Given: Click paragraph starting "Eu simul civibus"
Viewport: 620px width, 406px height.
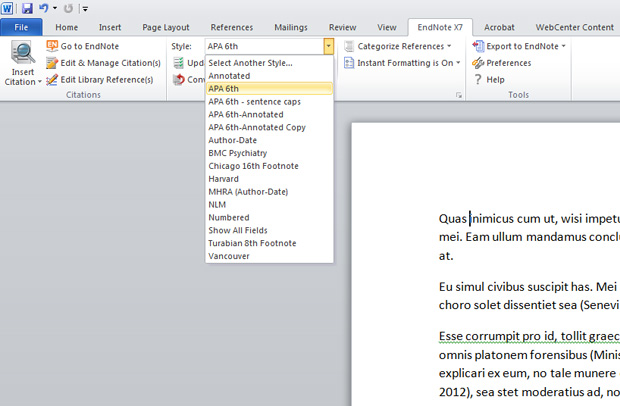Looking at the screenshot, I should coord(529,296).
